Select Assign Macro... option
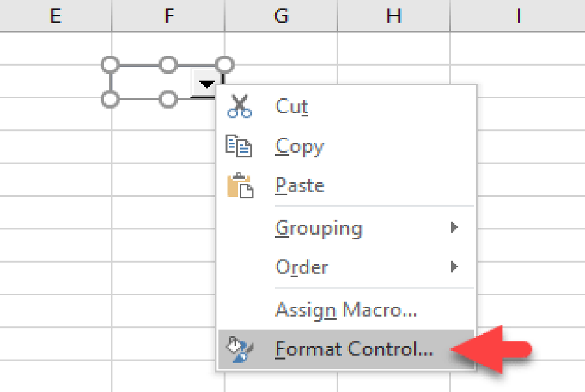This screenshot has height=392, width=585. [x=346, y=309]
